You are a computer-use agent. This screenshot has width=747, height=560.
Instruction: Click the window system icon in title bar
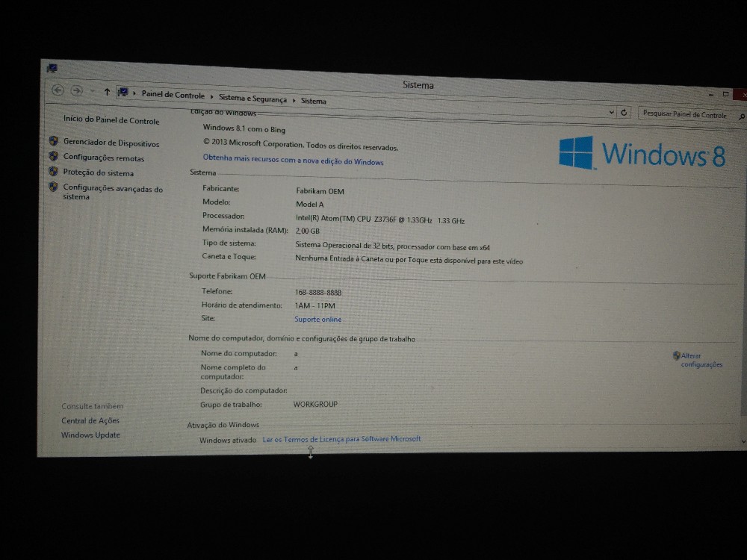52,69
